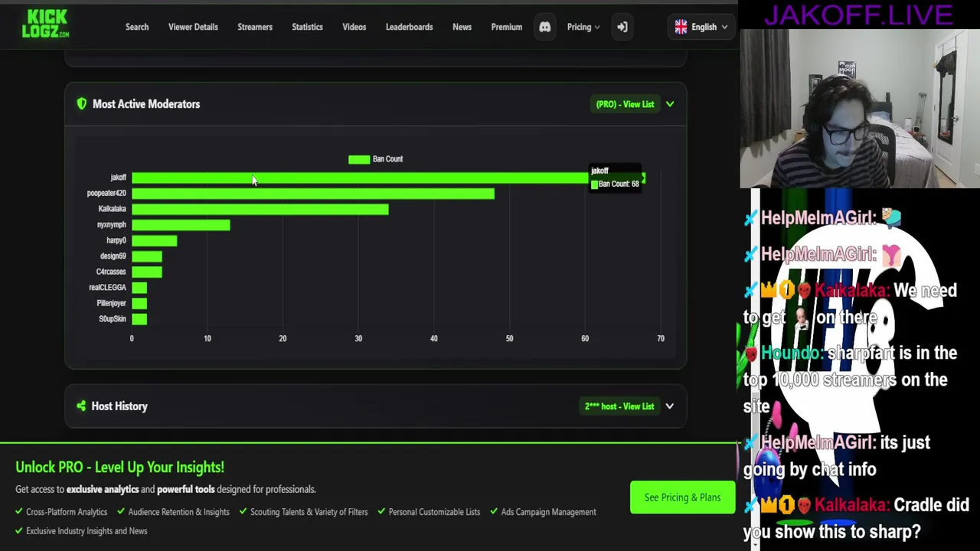Go to Streamers section
This screenshot has height=551, width=980.
255,27
